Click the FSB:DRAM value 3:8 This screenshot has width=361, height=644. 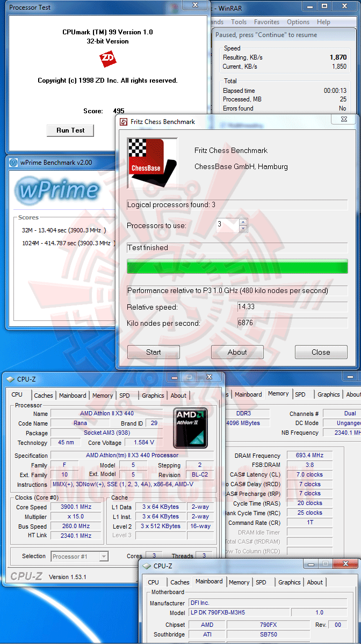click(309, 465)
